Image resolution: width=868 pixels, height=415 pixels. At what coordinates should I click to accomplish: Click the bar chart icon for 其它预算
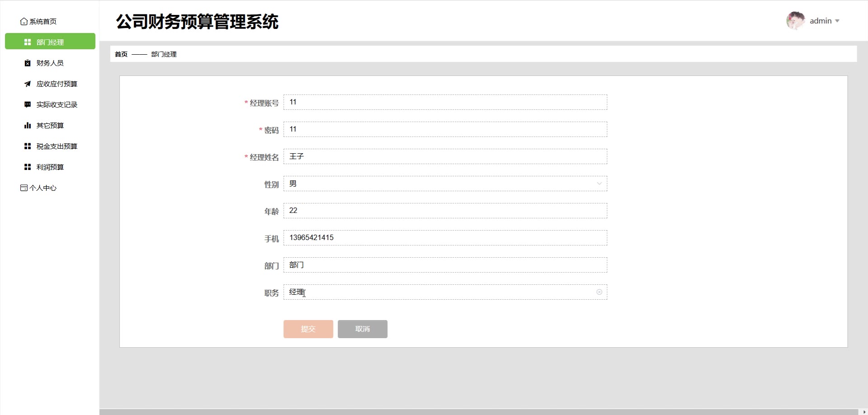28,125
